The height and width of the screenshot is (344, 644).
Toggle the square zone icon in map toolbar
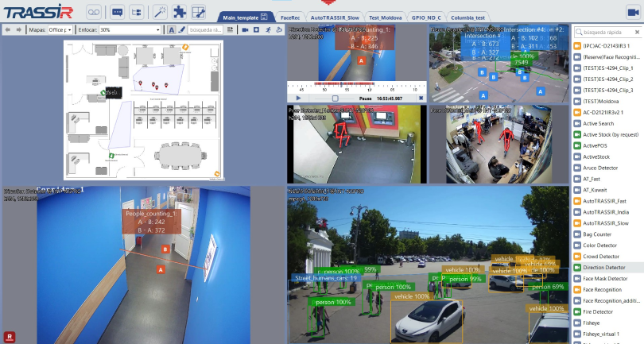pos(255,29)
